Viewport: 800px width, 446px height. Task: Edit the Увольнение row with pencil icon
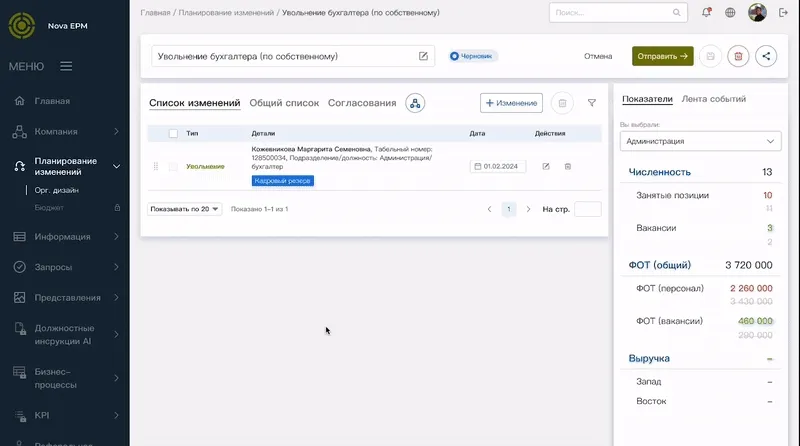[546, 166]
